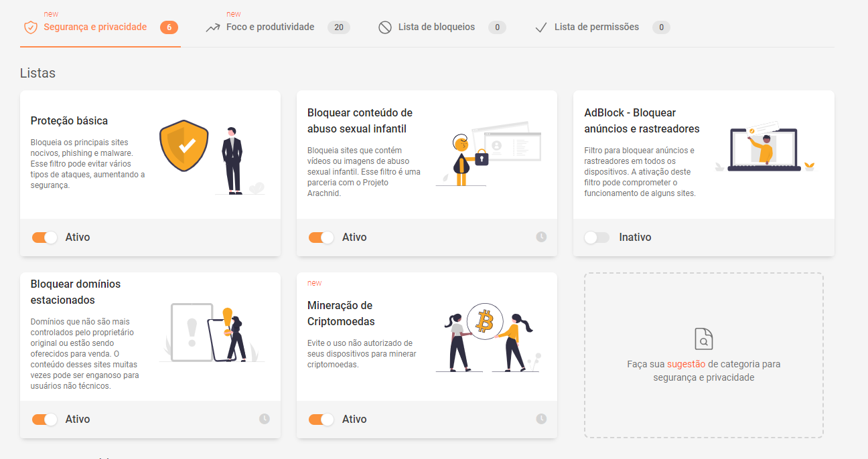Click the new label on Mineração card
This screenshot has width=868, height=459.
[315, 283]
